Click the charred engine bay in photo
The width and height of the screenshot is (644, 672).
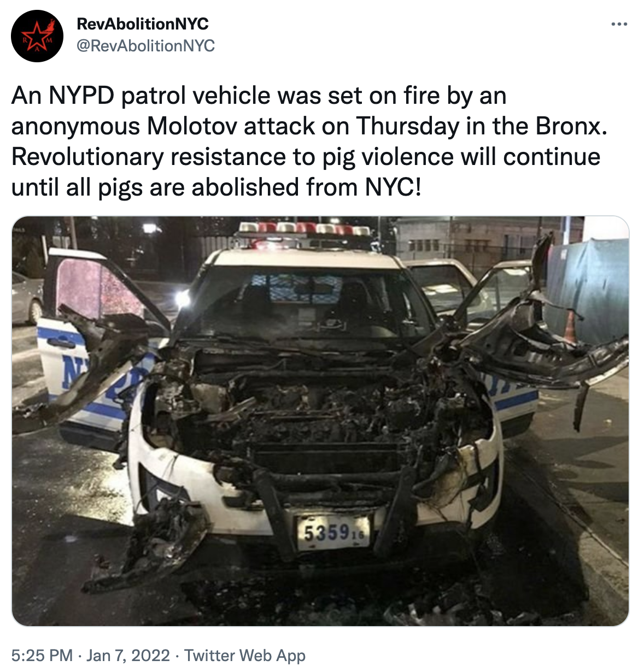(323, 415)
